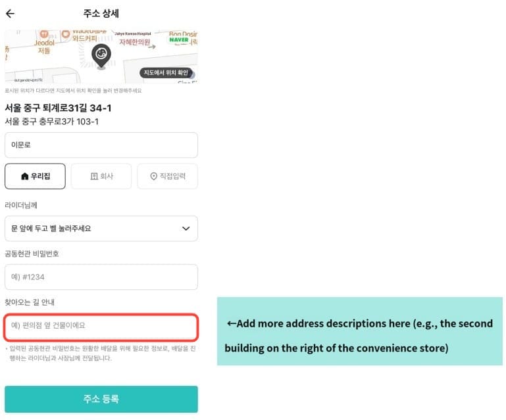The height and width of the screenshot is (420, 506).
Task: Select 직접입력 as address type
Action: (167, 176)
